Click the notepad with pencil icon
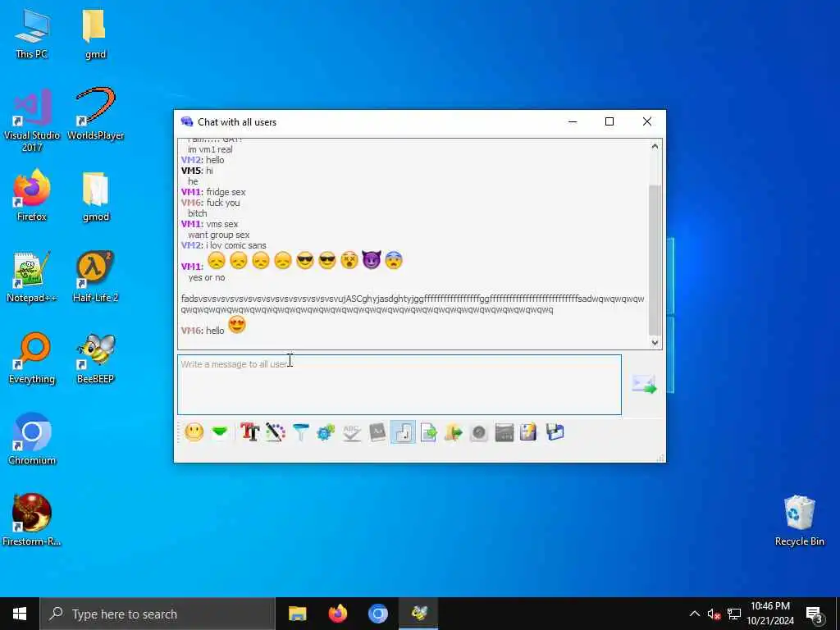 tap(529, 431)
